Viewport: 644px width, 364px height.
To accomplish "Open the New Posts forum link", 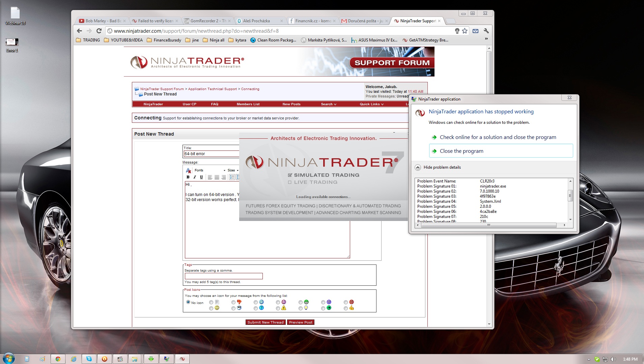I will pos(291,104).
